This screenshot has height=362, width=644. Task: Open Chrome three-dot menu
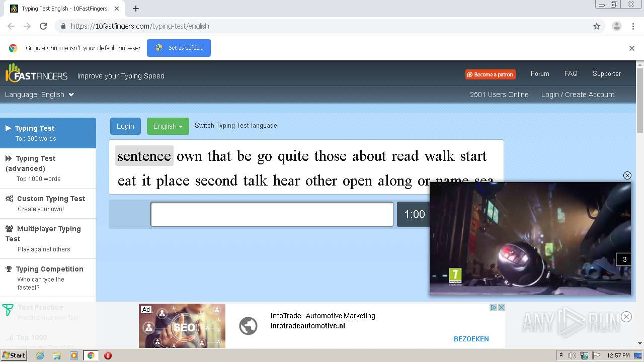click(x=633, y=26)
